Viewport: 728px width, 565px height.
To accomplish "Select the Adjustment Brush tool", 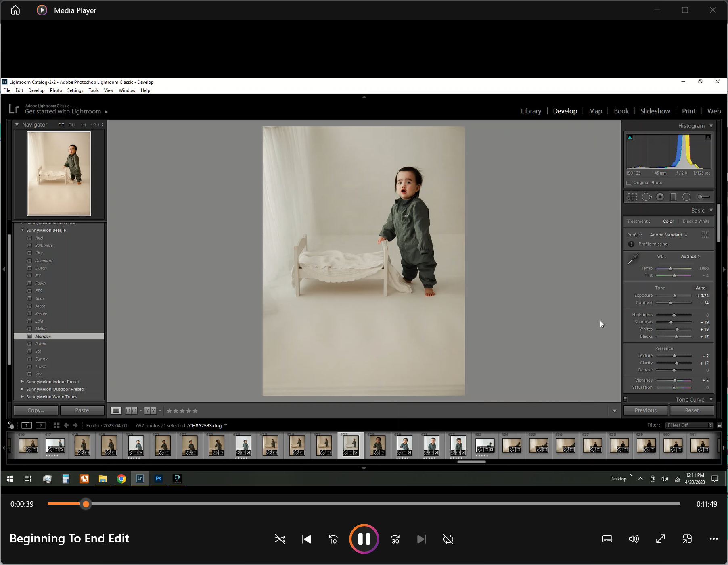I will (704, 197).
